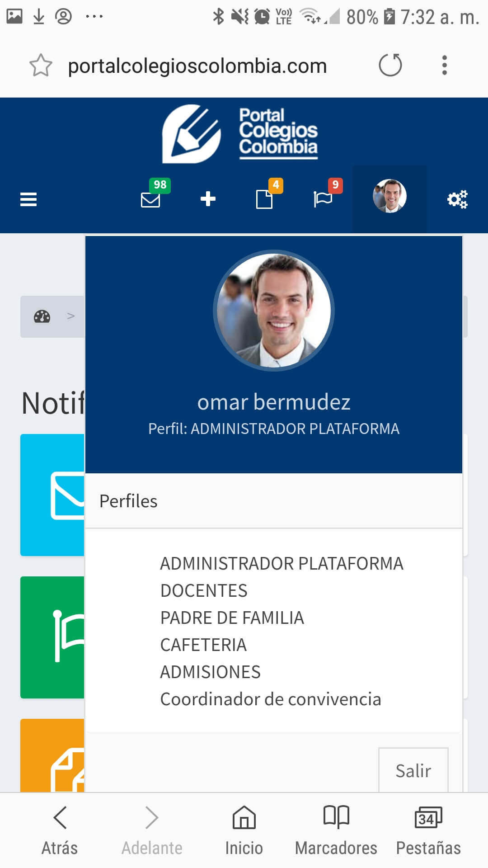Go forward with Adelante button
488x868 pixels.
pos(152,831)
